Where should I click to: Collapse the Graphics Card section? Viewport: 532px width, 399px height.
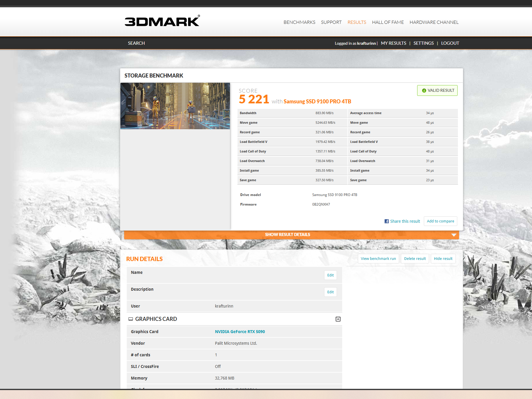tap(338, 319)
